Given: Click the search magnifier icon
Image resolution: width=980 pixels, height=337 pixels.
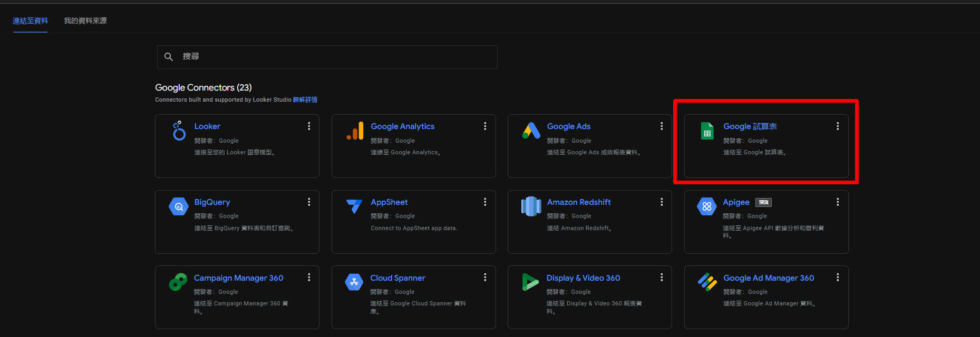Looking at the screenshot, I should tap(169, 56).
